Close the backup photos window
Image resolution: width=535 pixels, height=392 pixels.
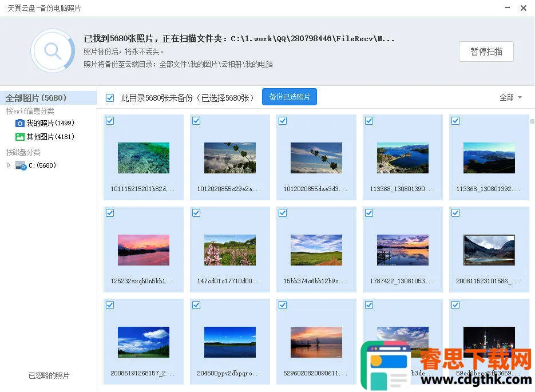(524, 8)
